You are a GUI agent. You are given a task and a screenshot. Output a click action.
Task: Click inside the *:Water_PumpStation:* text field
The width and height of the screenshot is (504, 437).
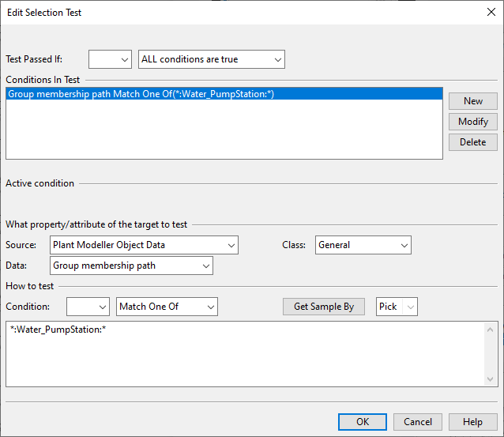(x=245, y=353)
